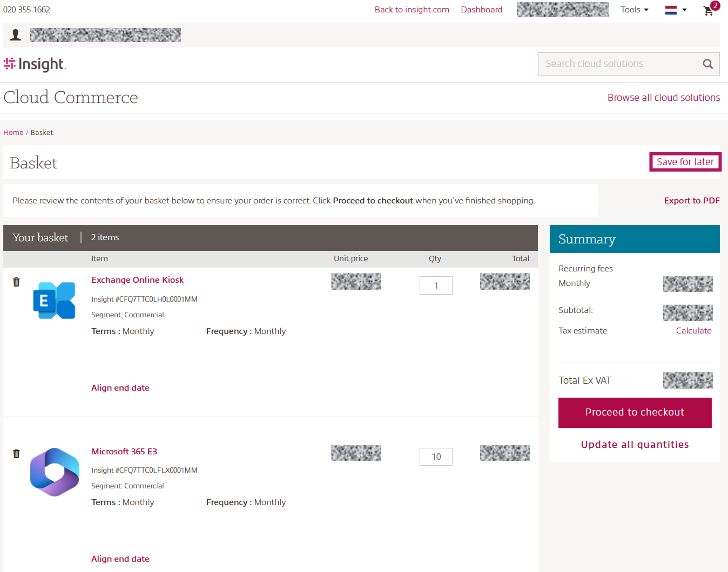Image resolution: width=728 pixels, height=572 pixels.
Task: Click Update all quantities
Action: click(x=634, y=444)
